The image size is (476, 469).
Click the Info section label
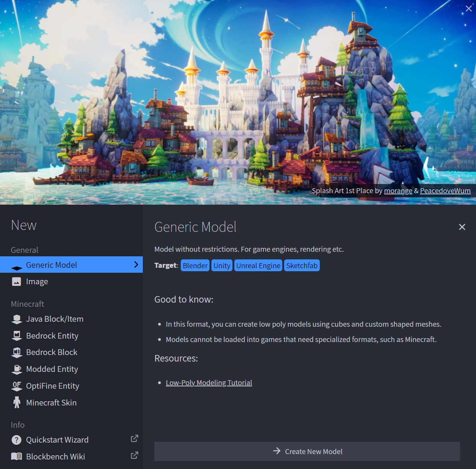(x=18, y=425)
